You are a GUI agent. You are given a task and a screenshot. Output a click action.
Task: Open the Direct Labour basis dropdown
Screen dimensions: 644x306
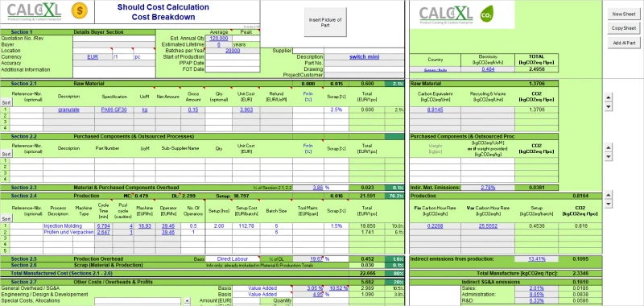point(233,259)
